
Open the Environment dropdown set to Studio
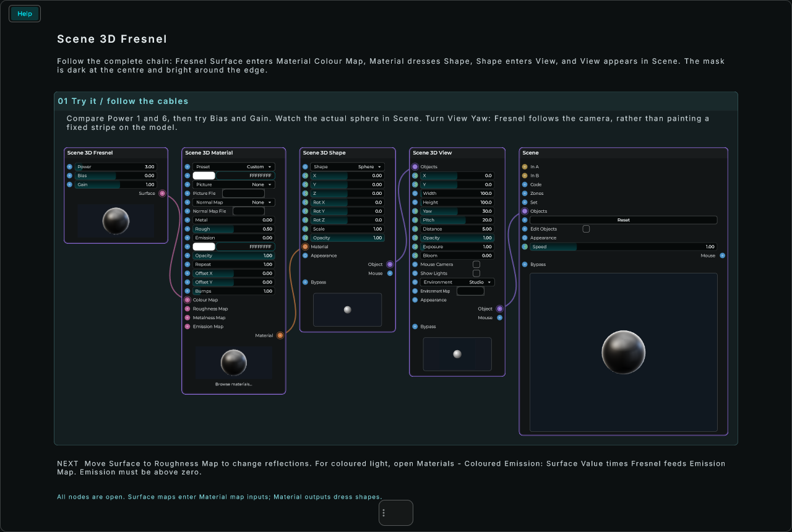457,282
